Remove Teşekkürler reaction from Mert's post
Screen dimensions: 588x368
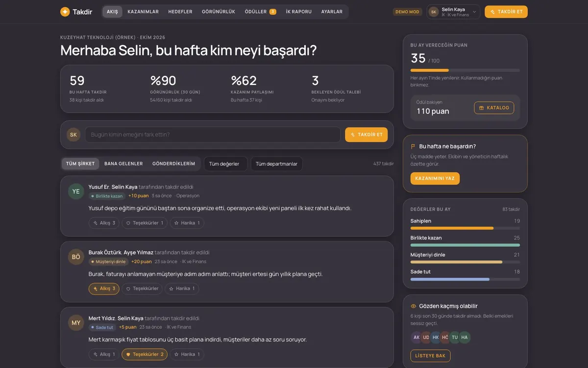(145, 354)
